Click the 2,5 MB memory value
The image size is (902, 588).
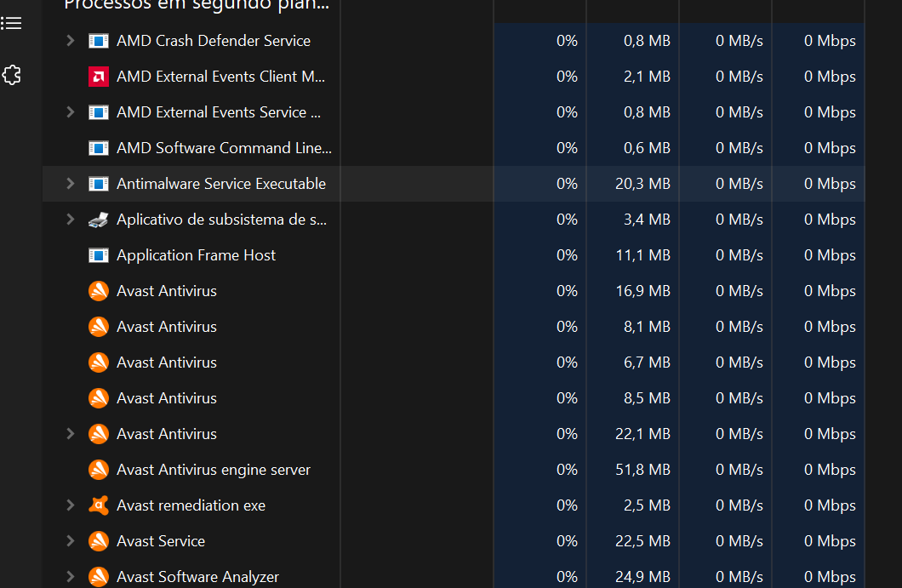coord(647,505)
